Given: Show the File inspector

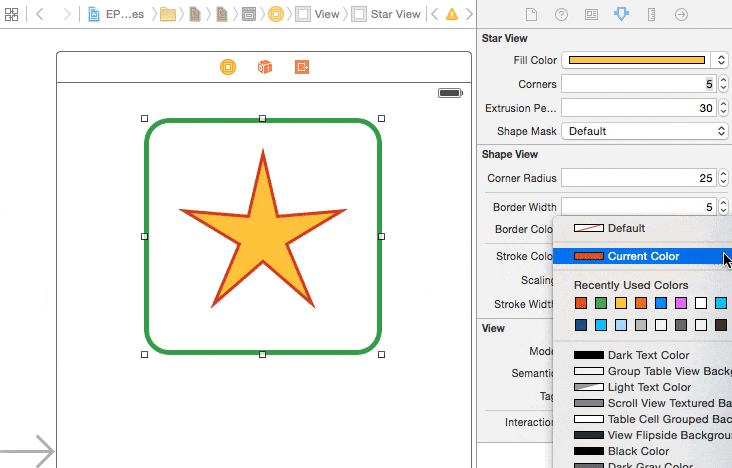Looking at the screenshot, I should (531, 14).
